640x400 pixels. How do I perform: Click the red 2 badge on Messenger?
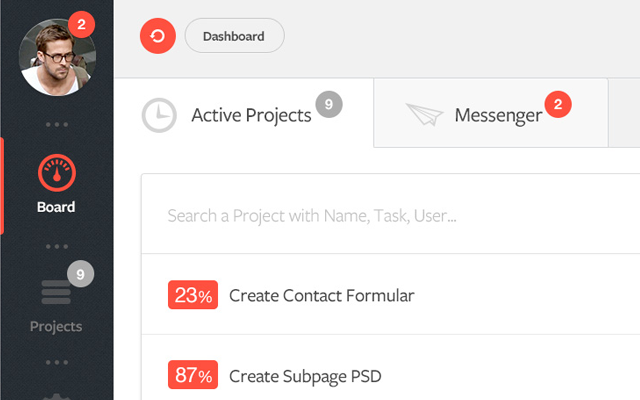coord(558,103)
